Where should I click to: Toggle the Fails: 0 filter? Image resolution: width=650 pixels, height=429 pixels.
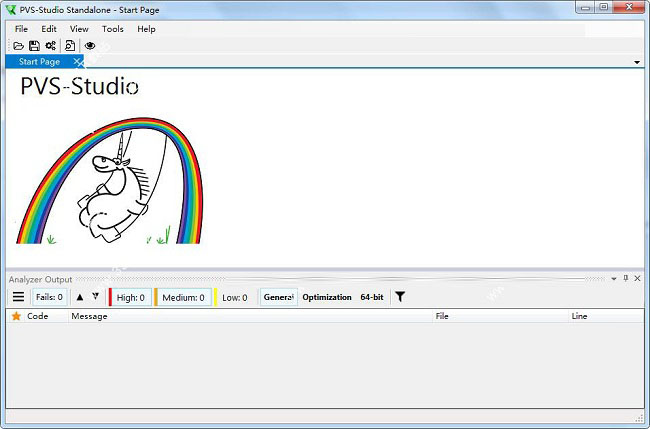(x=49, y=297)
